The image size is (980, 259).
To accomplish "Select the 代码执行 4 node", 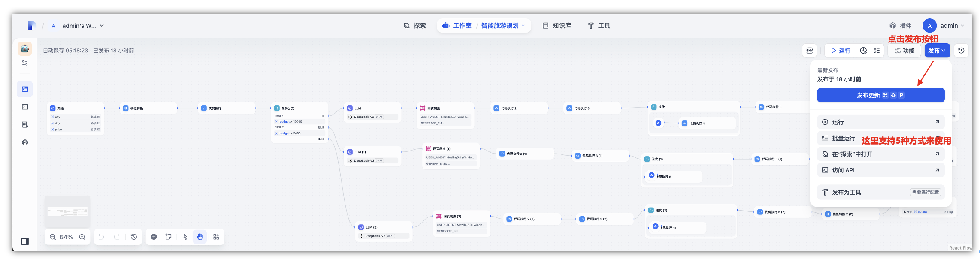I will tap(707, 123).
